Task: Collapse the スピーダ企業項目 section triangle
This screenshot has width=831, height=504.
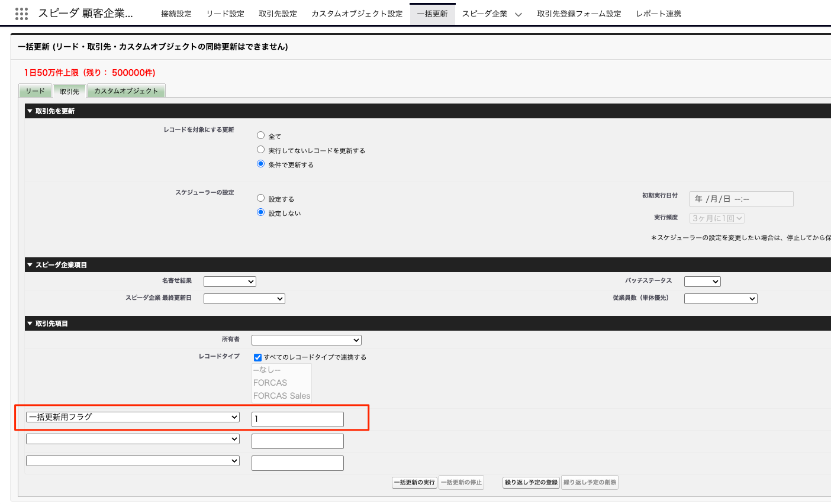Action: pos(30,265)
